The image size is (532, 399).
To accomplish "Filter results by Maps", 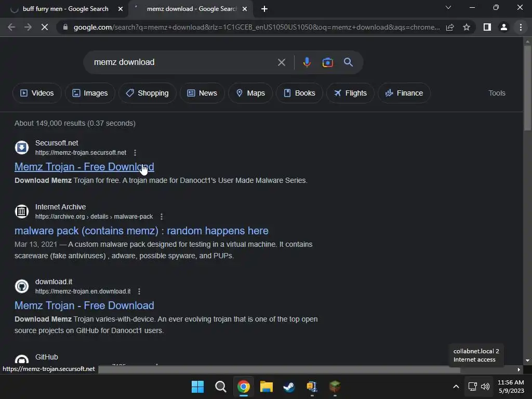I will pos(250,93).
